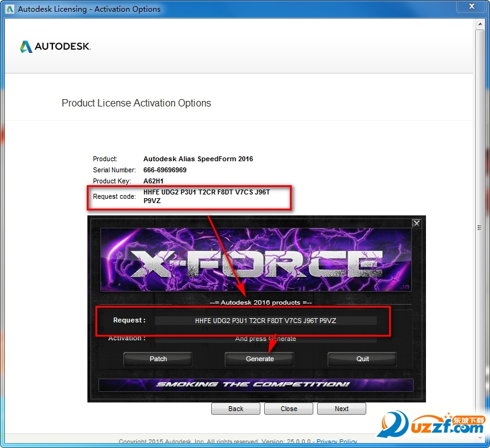Click the Smoking the Competition banner
The width and height of the screenshot is (490, 448).
(255, 385)
